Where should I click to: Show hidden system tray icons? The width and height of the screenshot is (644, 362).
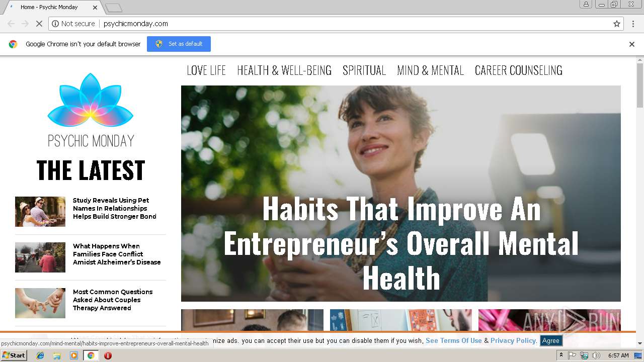point(561,355)
